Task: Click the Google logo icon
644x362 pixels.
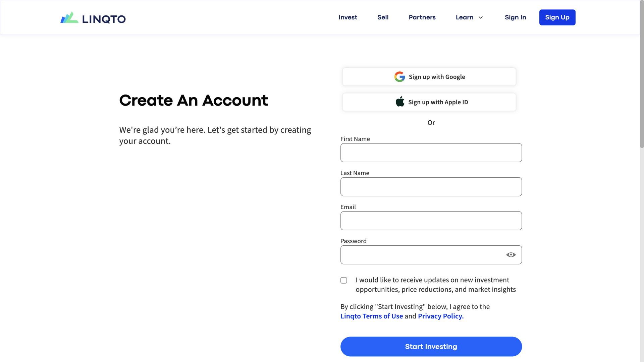Action: [399, 77]
